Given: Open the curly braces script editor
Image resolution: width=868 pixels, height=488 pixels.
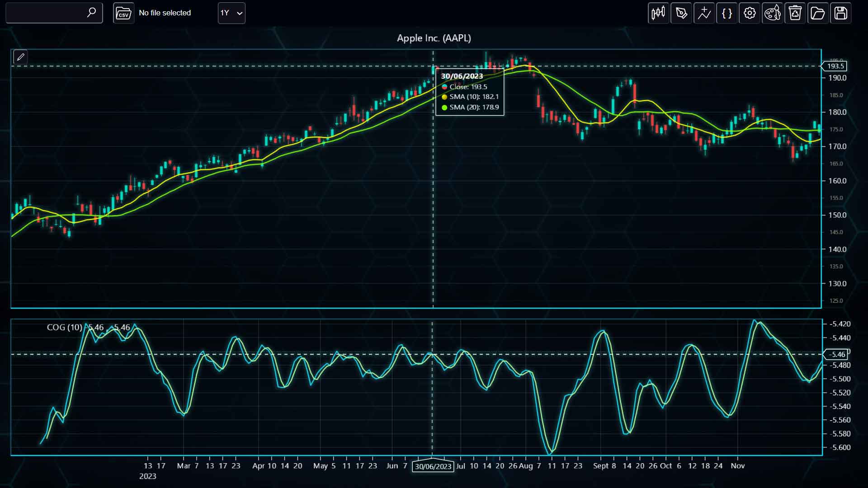Looking at the screenshot, I should coord(727,13).
